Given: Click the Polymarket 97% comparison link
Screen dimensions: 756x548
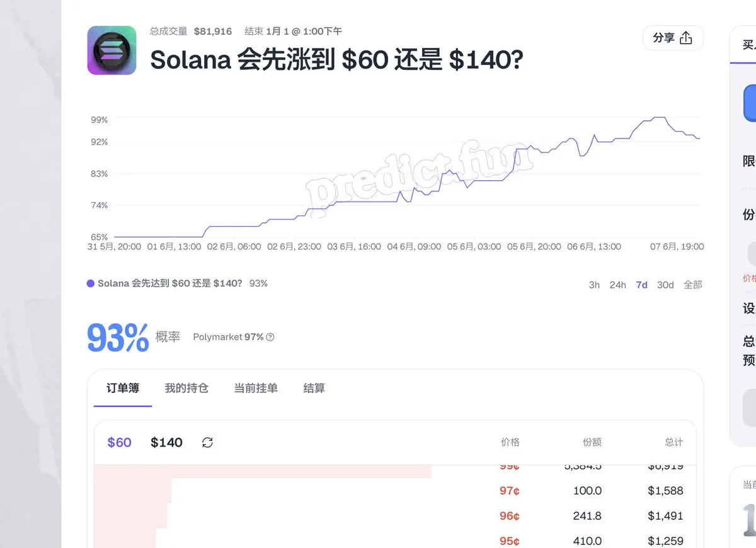Looking at the screenshot, I should pyautogui.click(x=228, y=337).
